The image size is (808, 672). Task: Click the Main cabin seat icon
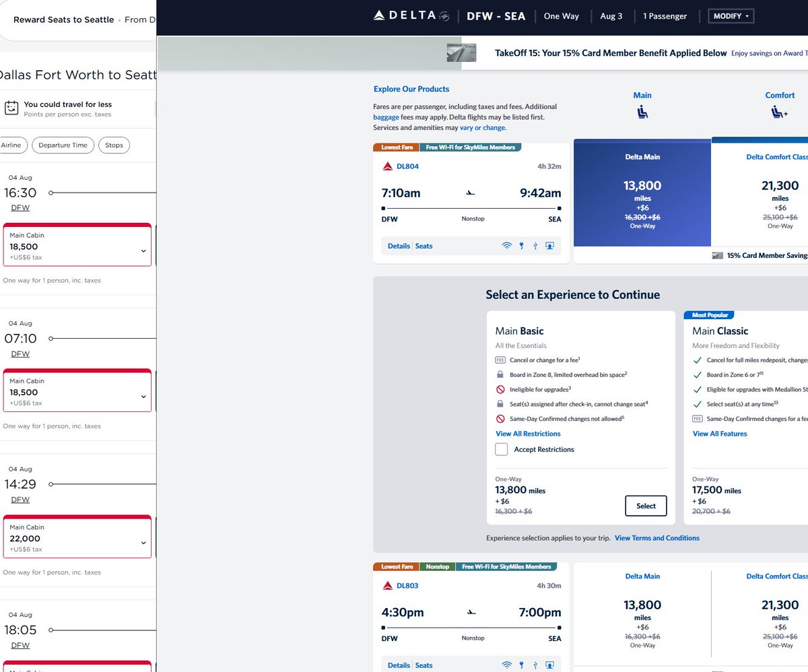pos(642,112)
